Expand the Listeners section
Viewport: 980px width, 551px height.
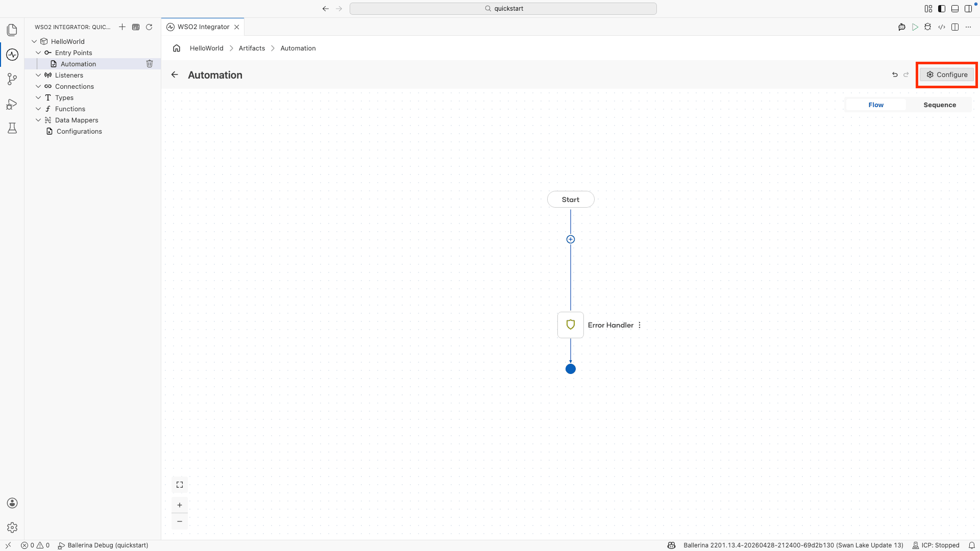[38, 75]
